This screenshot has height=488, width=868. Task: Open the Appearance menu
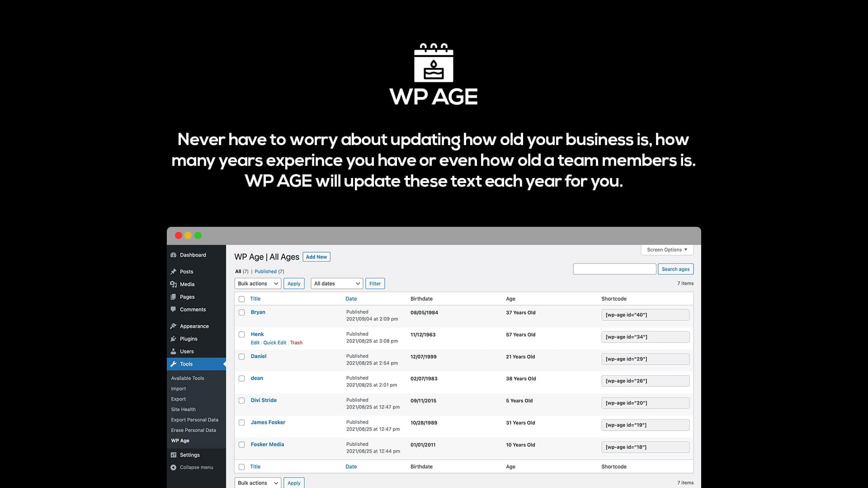194,326
